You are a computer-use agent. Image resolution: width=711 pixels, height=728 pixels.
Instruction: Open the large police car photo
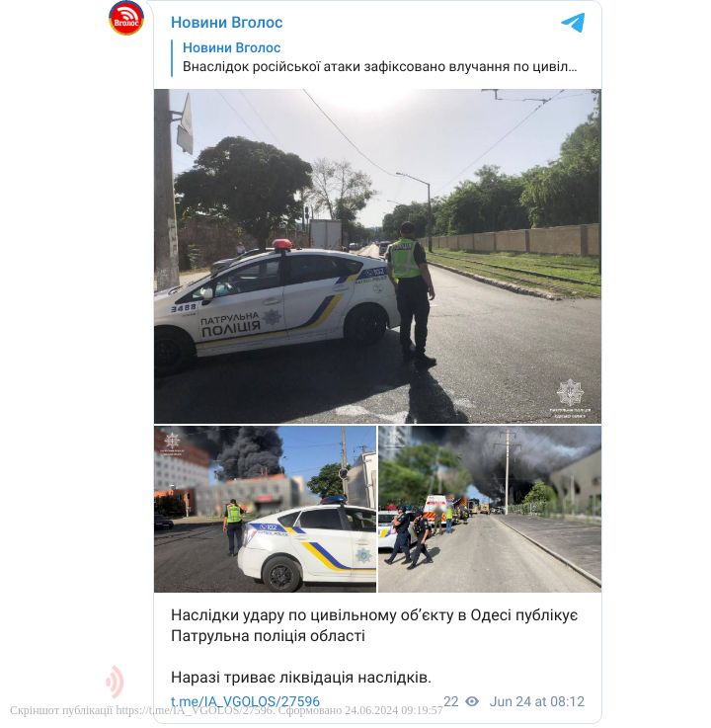click(x=377, y=256)
